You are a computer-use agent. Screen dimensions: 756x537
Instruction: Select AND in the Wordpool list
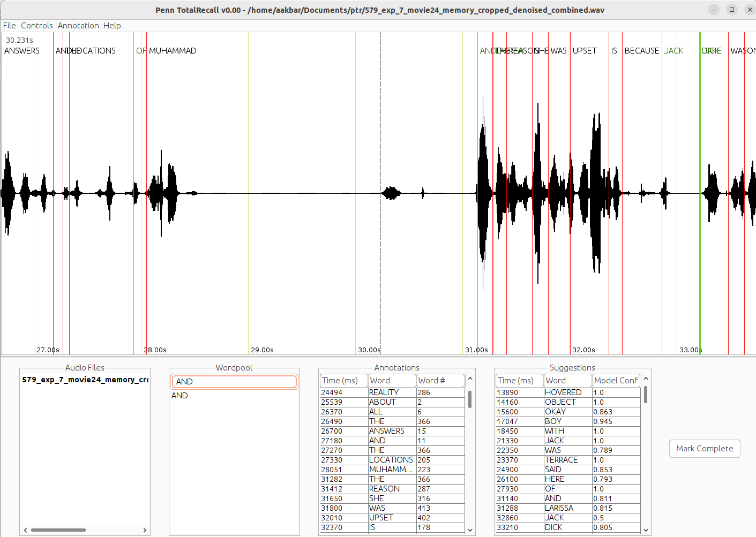(179, 396)
